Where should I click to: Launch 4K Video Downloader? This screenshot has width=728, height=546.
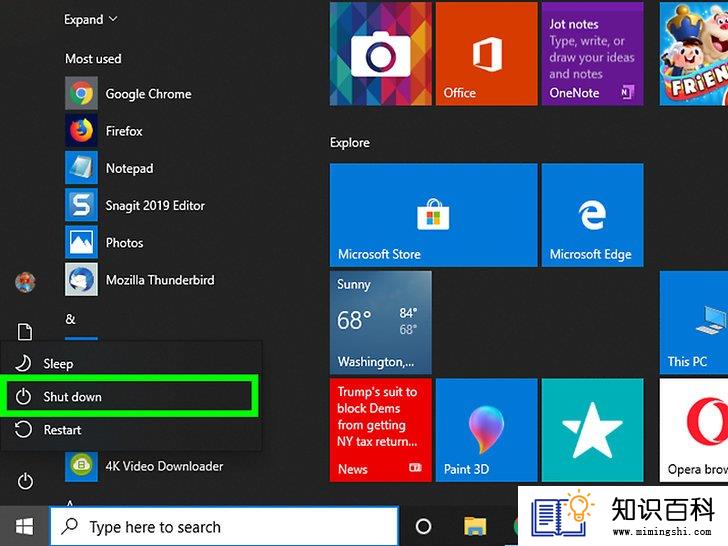144,466
